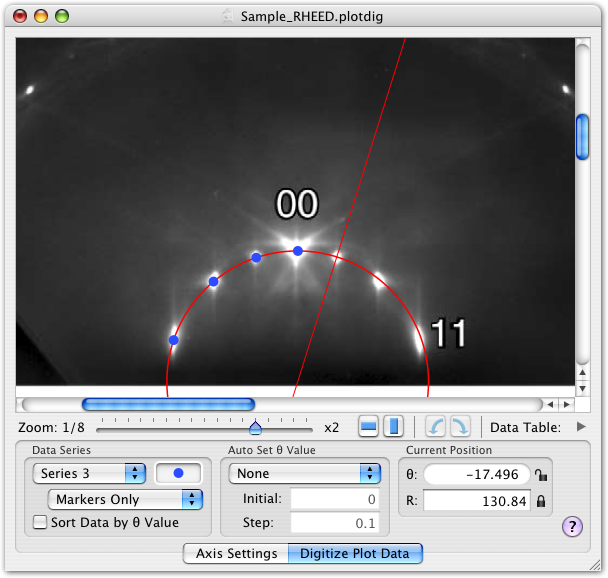Minimize window using yellow button
This screenshot has width=608, height=578.
[x=41, y=16]
